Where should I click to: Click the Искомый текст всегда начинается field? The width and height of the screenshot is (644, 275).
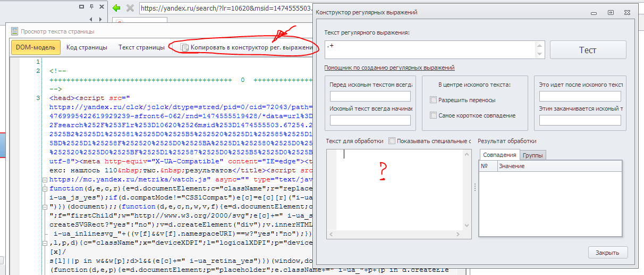pos(370,120)
